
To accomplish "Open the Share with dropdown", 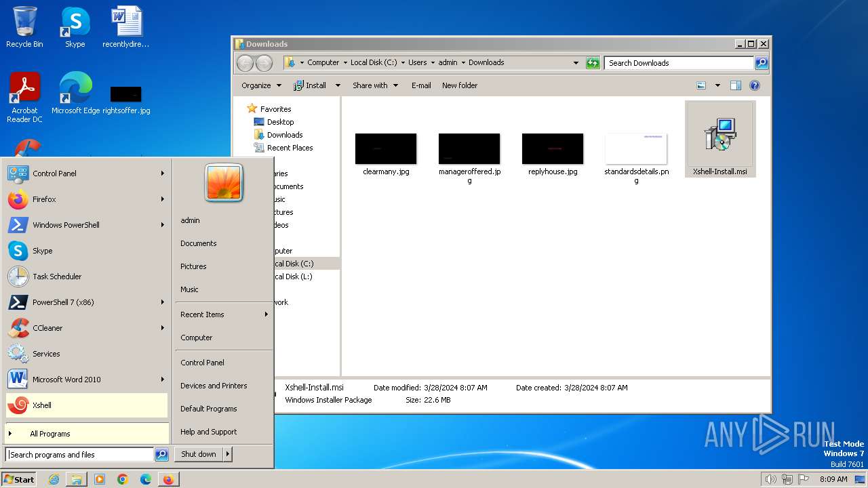I will pyautogui.click(x=374, y=85).
